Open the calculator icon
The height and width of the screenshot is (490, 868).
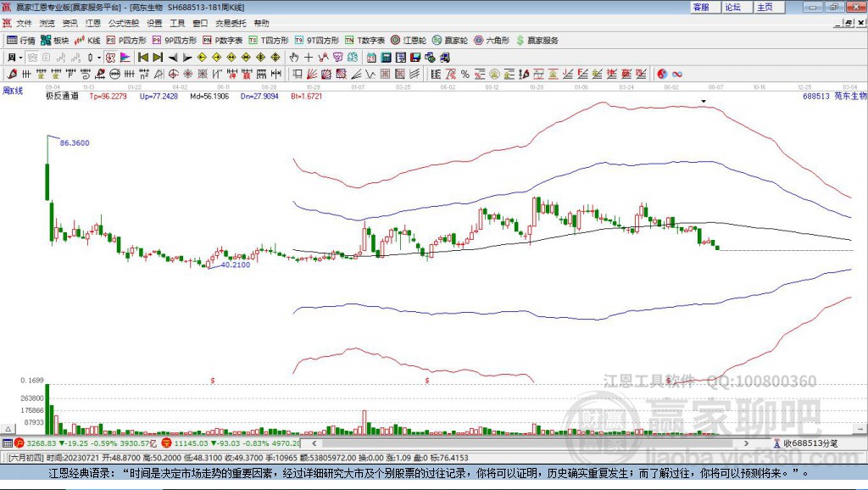[x=386, y=58]
